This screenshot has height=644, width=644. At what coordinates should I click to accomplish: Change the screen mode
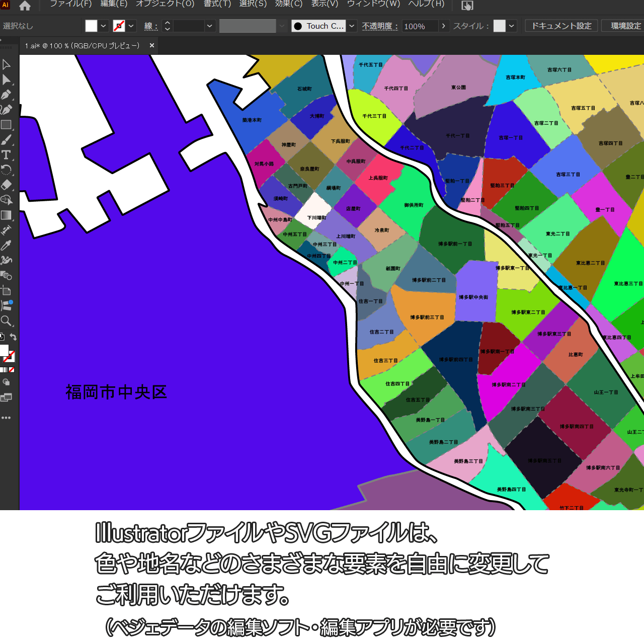coord(6,398)
